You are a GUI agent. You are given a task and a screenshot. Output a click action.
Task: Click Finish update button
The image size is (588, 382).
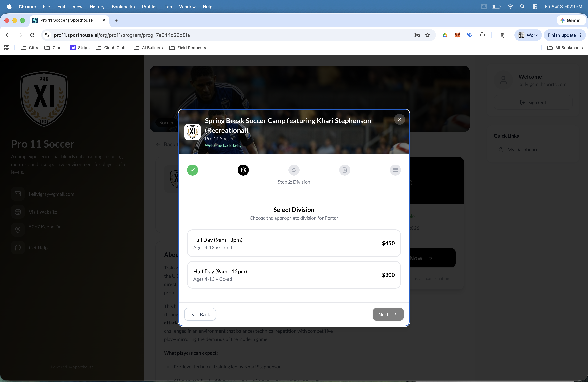[562, 35]
